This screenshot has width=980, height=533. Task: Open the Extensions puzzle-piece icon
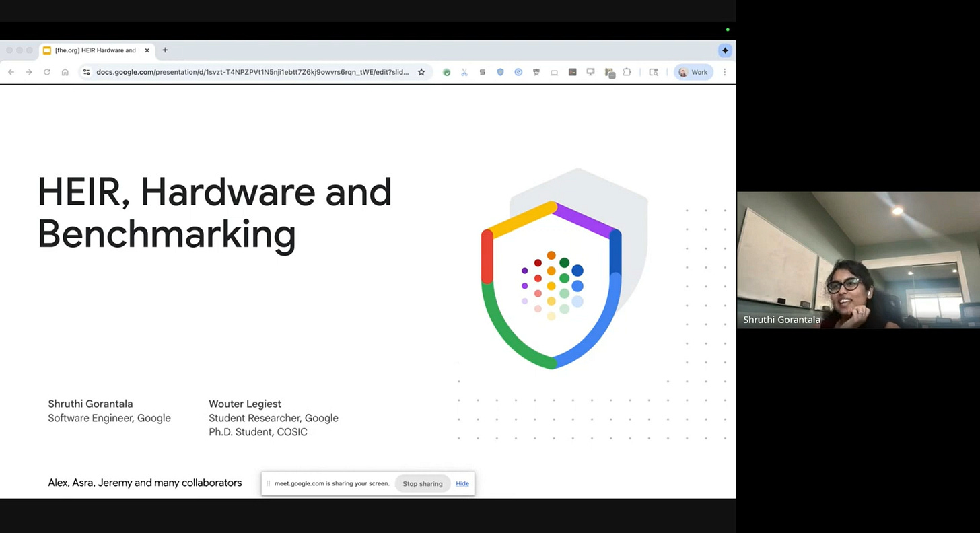[x=627, y=72]
